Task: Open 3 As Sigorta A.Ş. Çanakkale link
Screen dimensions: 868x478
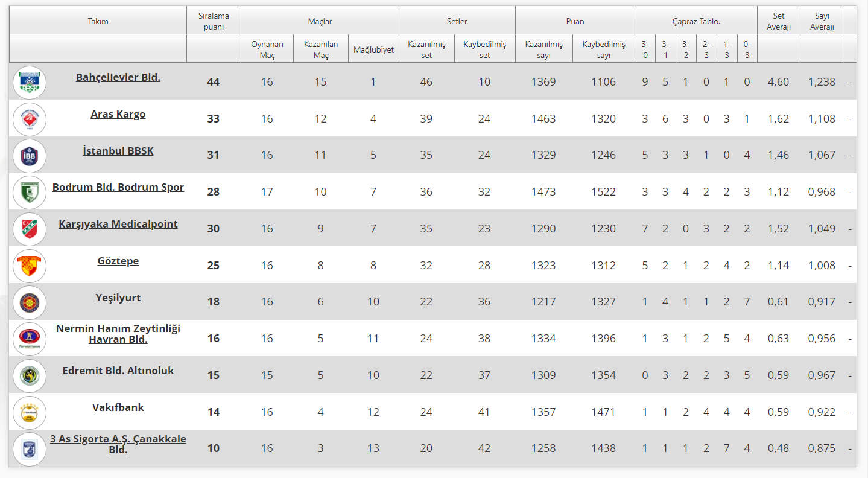Action: 118,444
